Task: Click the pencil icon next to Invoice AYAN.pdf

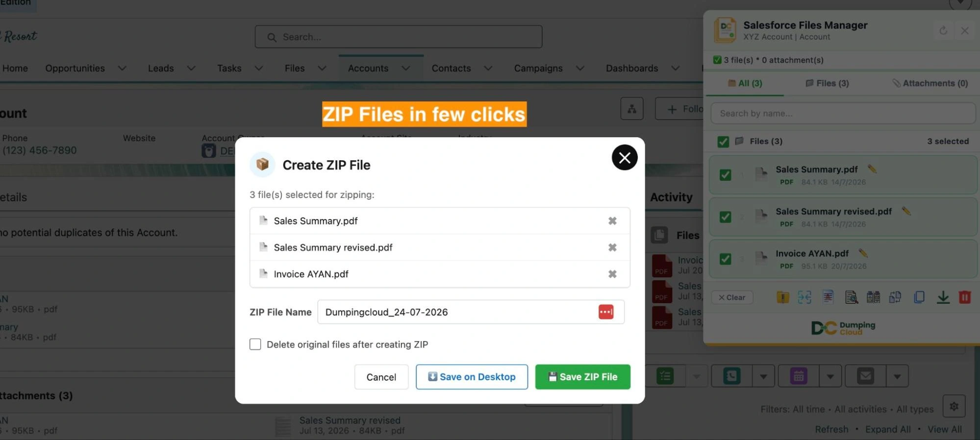Action: pos(863,253)
